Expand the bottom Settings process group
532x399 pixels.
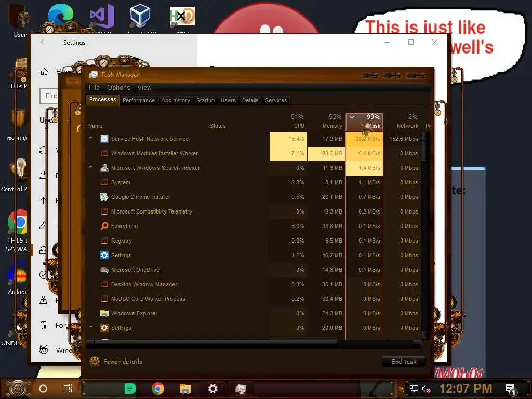pyautogui.click(x=91, y=327)
